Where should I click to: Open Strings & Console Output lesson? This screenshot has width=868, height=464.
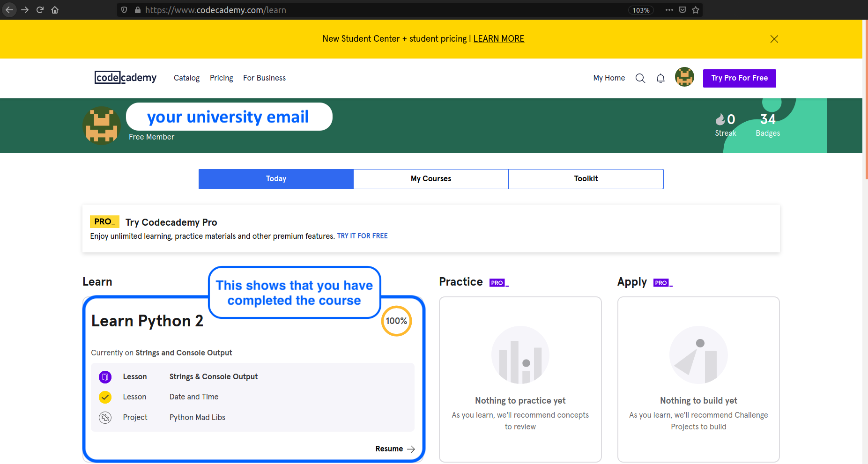click(x=214, y=377)
